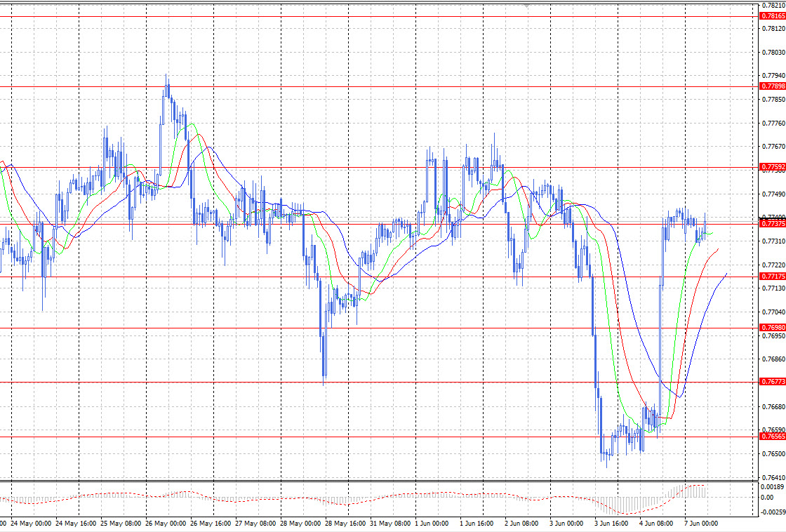Select the 28 May 16:00 time label
Viewport: 786px width, 532px height.
coord(345,524)
